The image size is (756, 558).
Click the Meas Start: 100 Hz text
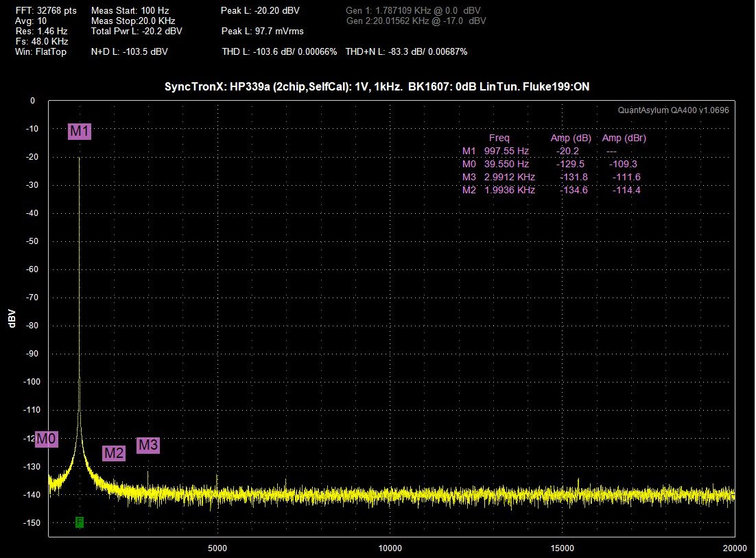pyautogui.click(x=130, y=10)
